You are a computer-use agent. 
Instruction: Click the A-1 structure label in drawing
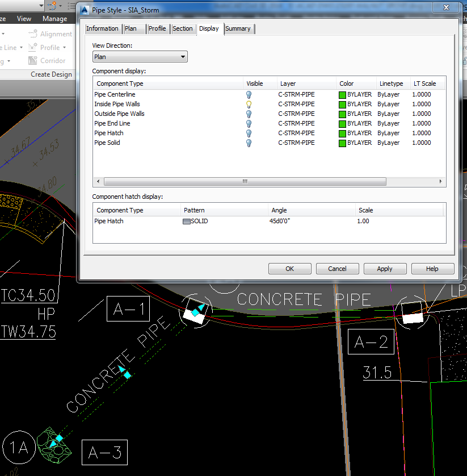[128, 309]
